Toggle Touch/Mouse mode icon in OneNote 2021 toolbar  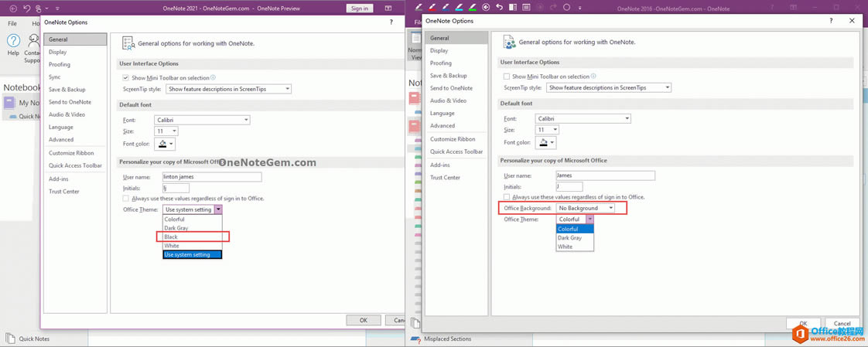point(39,9)
